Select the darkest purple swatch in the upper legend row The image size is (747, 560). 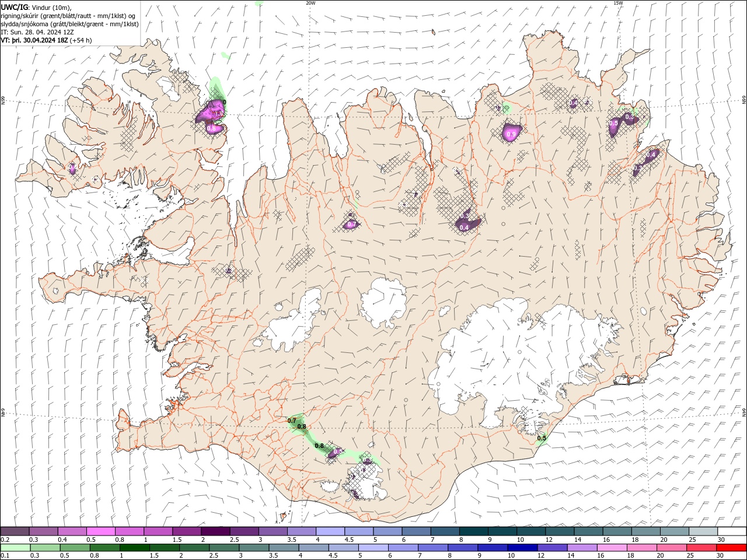point(215,531)
